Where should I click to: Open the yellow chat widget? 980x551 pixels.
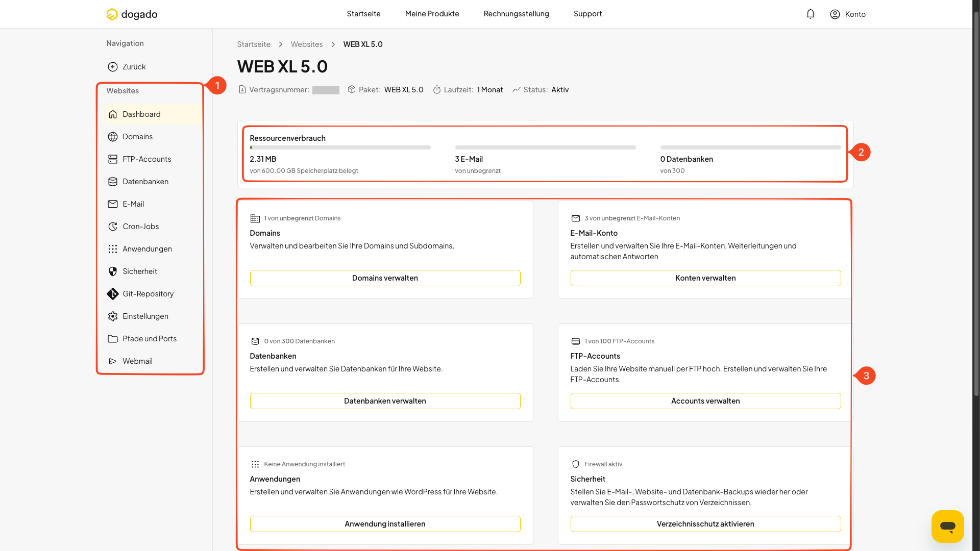948,527
